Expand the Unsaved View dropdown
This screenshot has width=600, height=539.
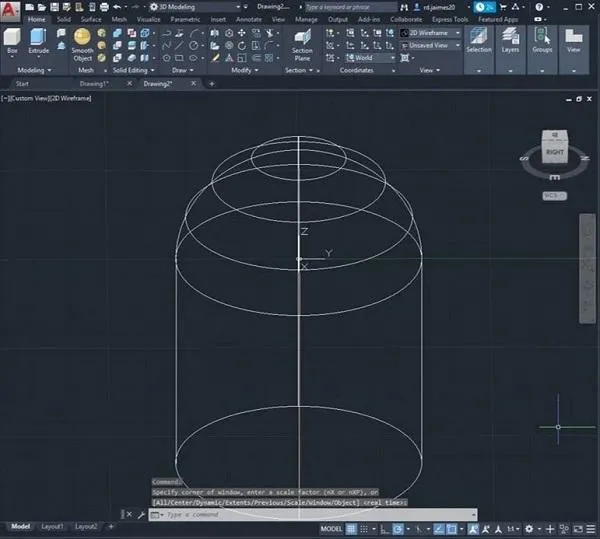point(430,45)
